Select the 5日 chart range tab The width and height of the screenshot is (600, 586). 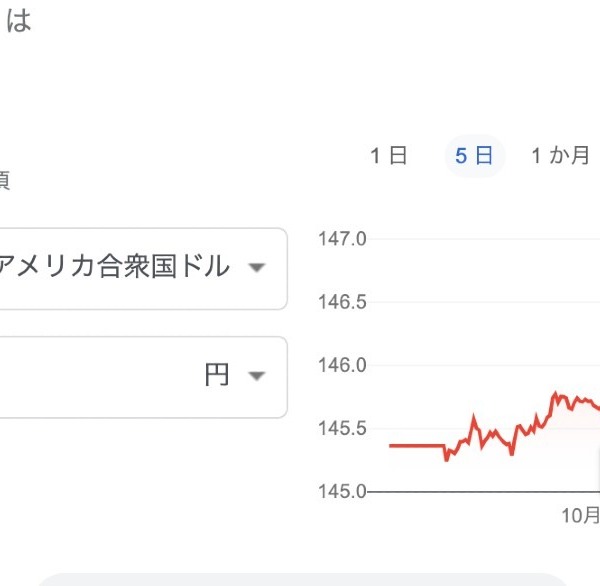tap(474, 156)
